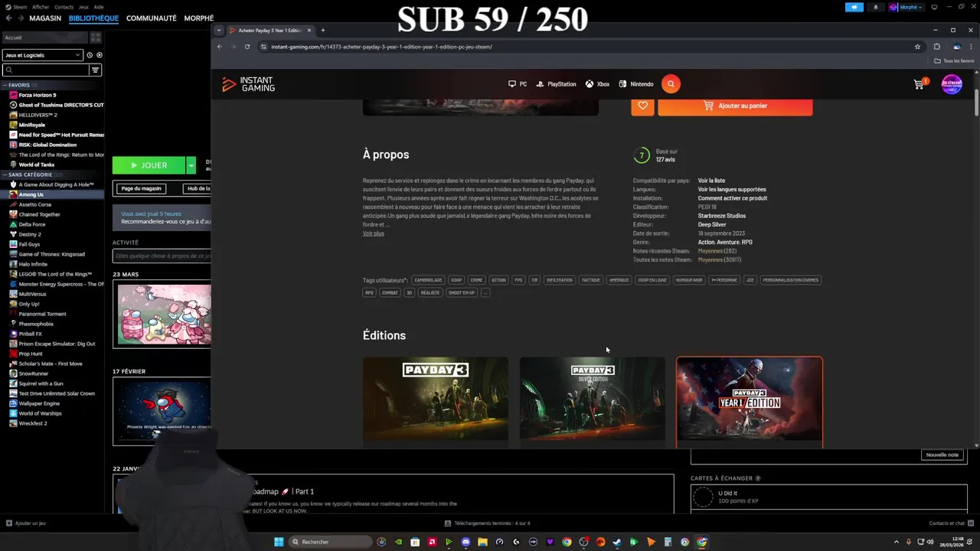980x551 pixels.
Task: Open Voir la liste link
Action: click(x=711, y=181)
